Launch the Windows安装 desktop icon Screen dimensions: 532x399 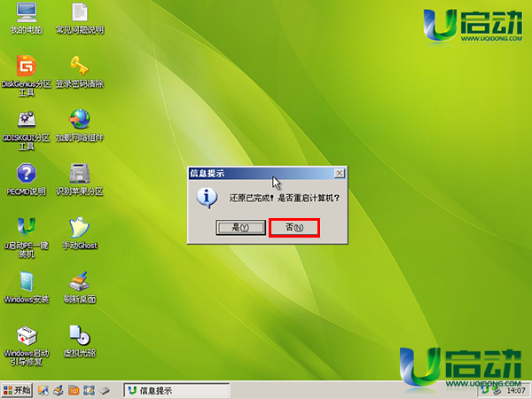tap(27, 281)
